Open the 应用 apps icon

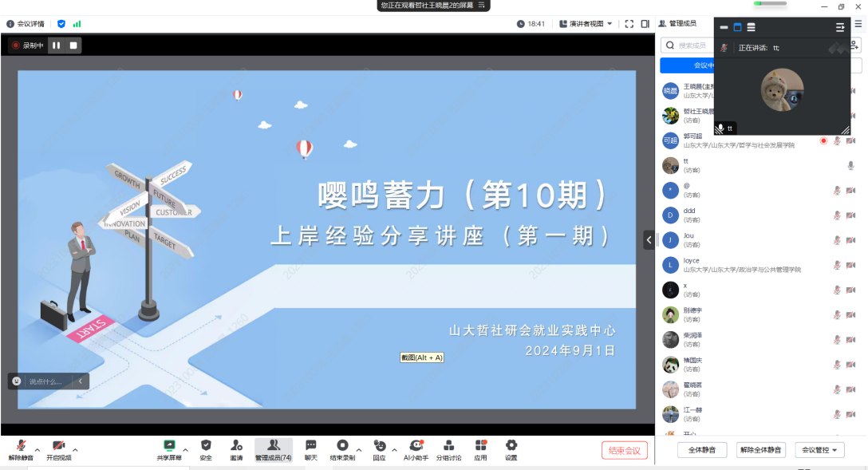pos(480,449)
